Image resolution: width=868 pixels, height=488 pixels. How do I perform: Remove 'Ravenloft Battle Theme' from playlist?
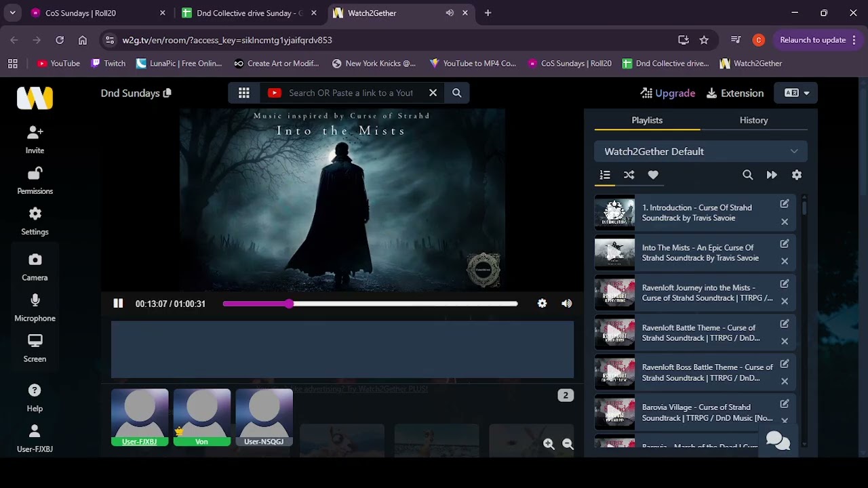(785, 342)
